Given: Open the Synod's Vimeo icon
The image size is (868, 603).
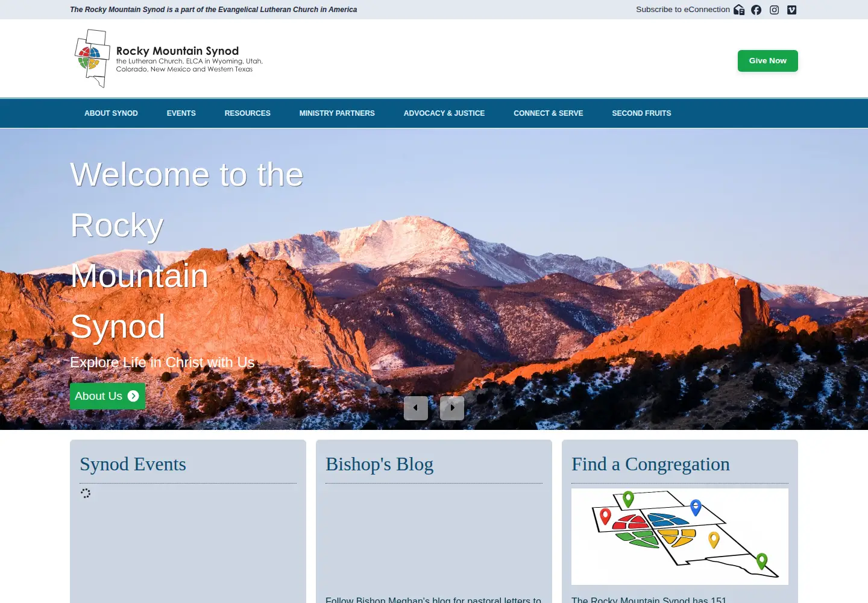Looking at the screenshot, I should coord(792,10).
